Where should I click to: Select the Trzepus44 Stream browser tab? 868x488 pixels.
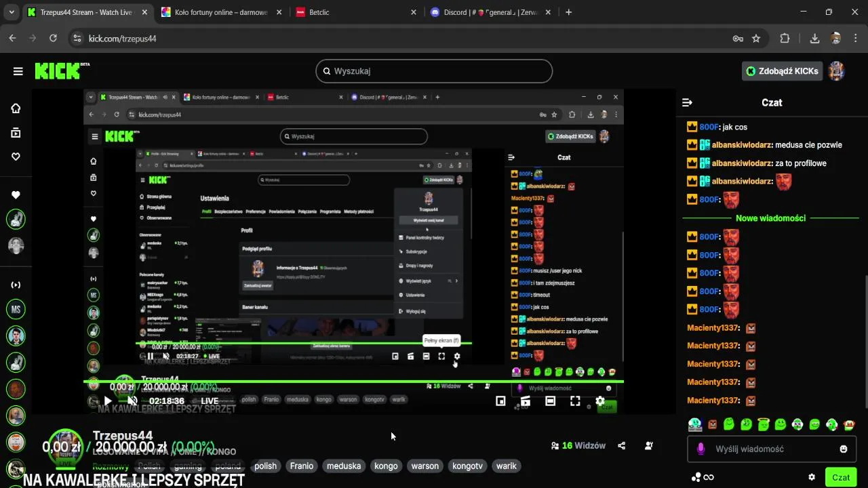(87, 12)
